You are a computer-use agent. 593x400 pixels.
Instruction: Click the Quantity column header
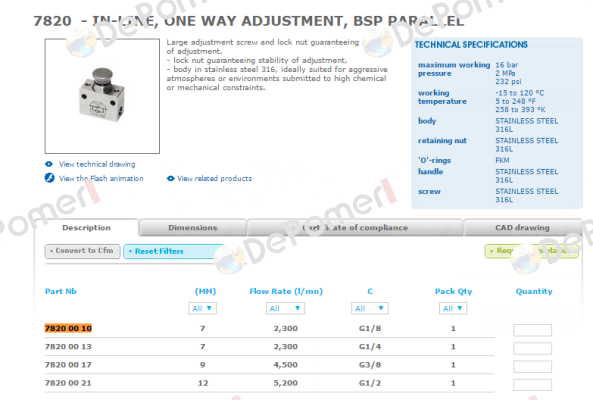534,291
